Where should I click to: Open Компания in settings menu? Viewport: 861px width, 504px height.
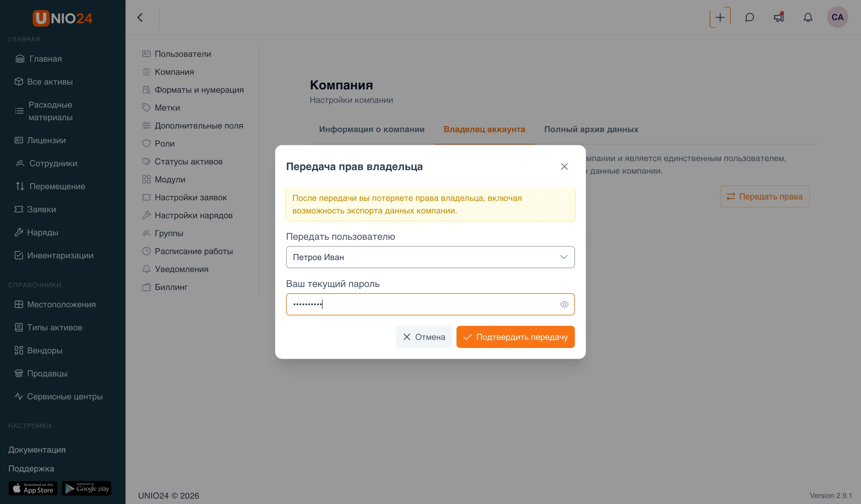[x=168, y=72]
